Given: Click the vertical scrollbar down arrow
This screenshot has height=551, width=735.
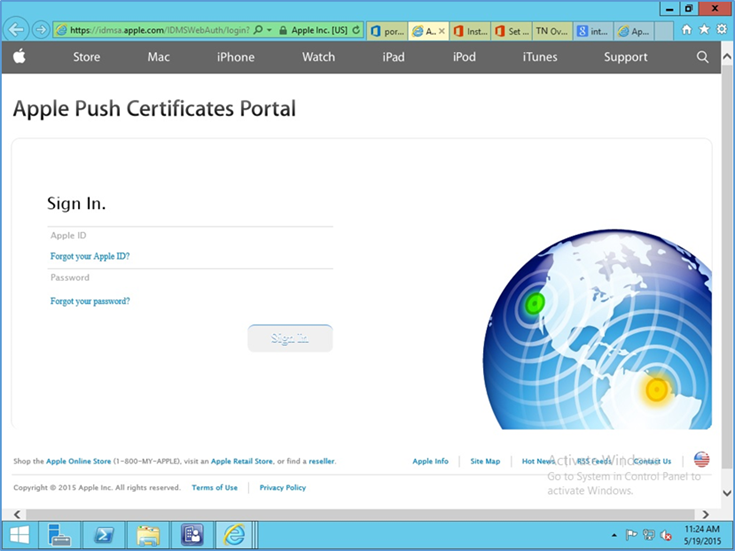Looking at the screenshot, I should click(727, 493).
